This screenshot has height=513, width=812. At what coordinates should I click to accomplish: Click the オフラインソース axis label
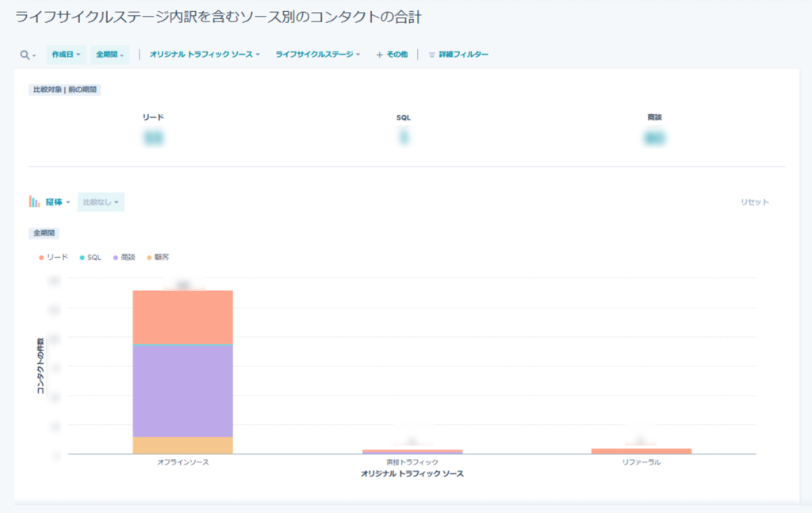(183, 462)
